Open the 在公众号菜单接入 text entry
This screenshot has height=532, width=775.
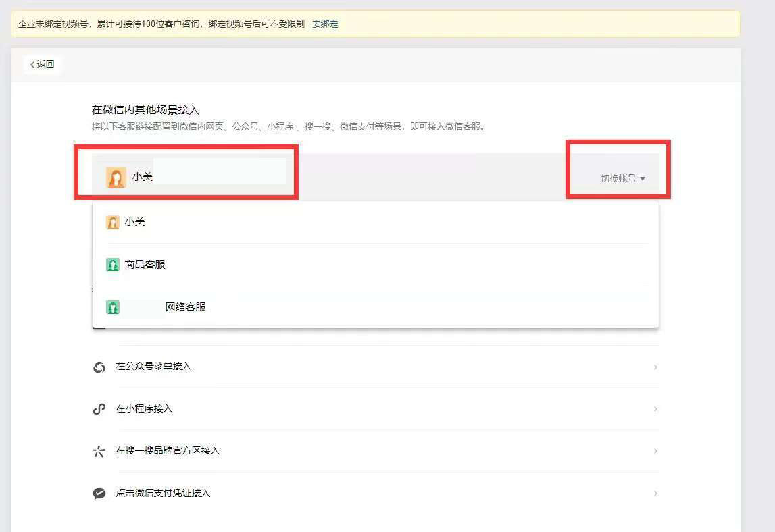[x=154, y=367]
